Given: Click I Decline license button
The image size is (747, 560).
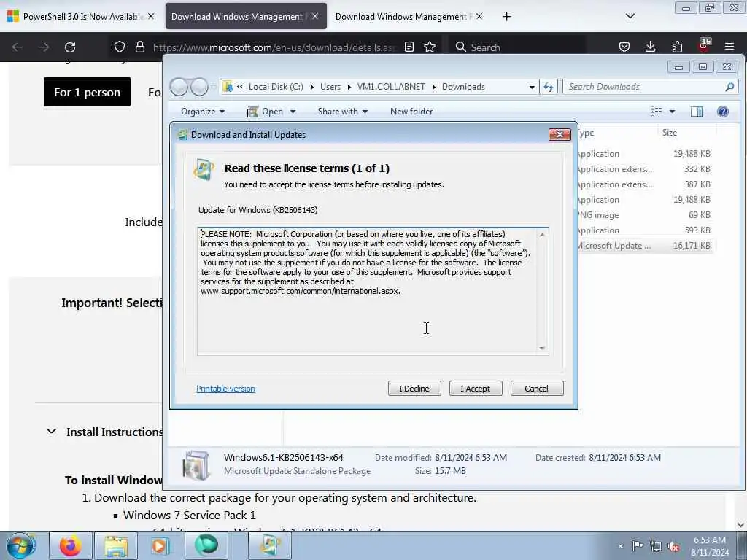Looking at the screenshot, I should (x=414, y=389).
